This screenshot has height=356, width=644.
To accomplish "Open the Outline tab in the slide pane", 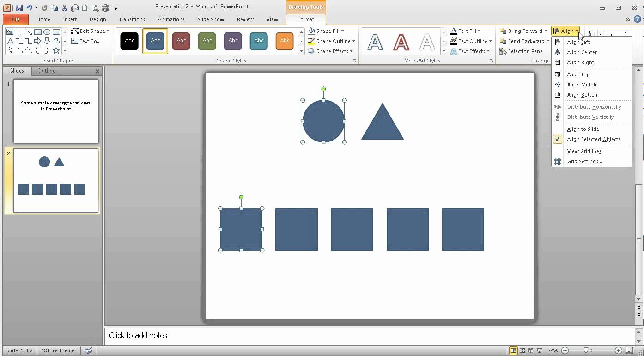I will (46, 70).
